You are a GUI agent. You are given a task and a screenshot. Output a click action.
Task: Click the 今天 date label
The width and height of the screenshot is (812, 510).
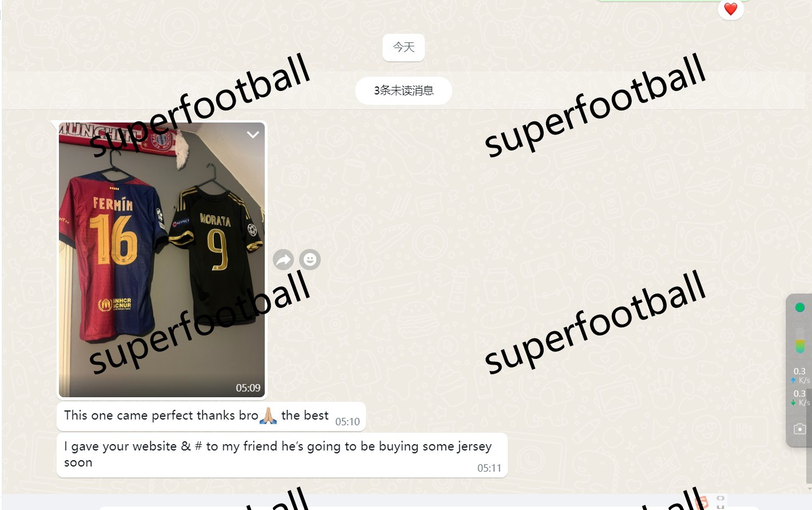pos(404,48)
